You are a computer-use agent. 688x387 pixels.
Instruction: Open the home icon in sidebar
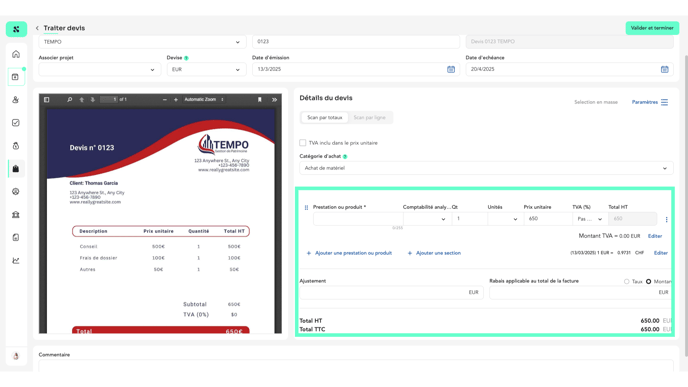16,54
